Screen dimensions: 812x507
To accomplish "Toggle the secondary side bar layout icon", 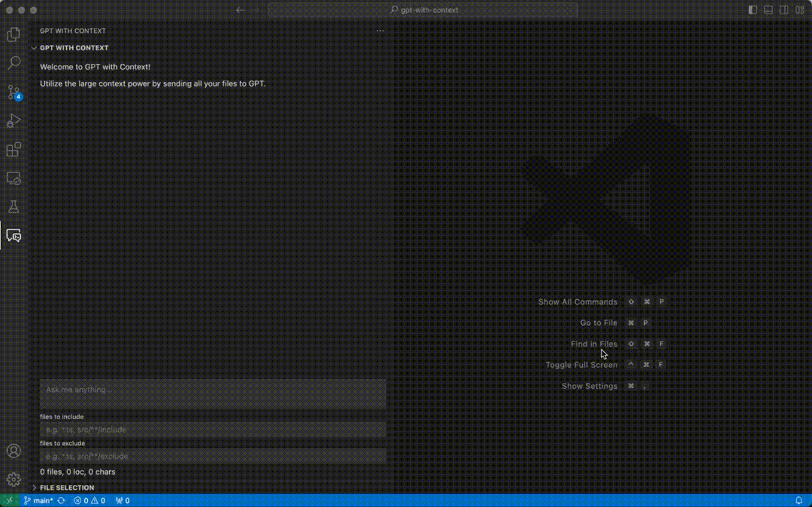I will 784,10.
